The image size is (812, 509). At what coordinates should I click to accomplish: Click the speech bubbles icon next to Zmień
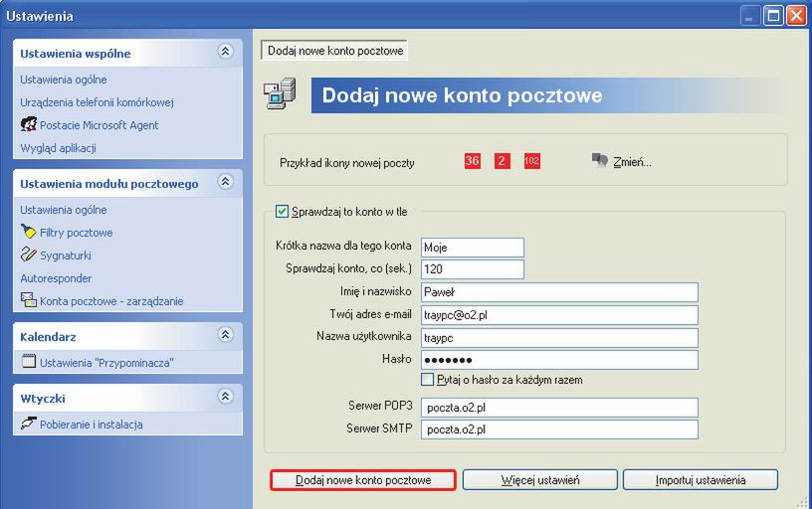click(x=599, y=160)
